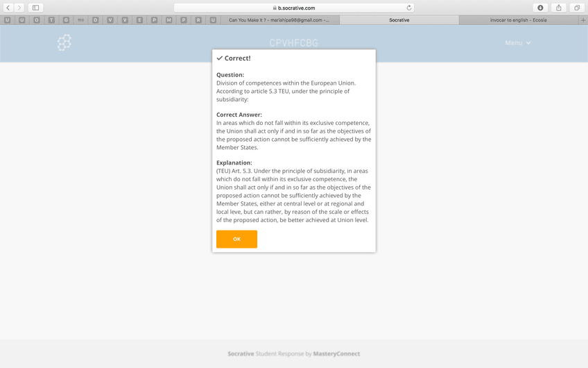Click the Question: label
The height and width of the screenshot is (368, 588).
coord(230,75)
